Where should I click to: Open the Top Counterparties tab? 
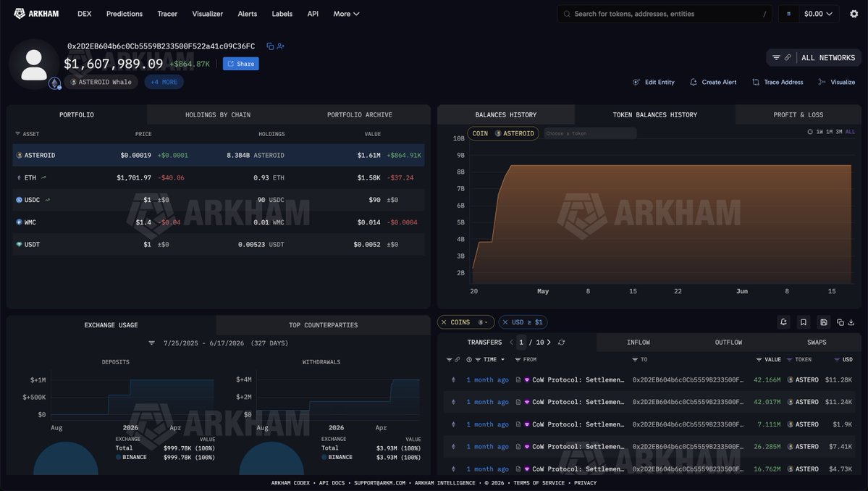(324, 325)
